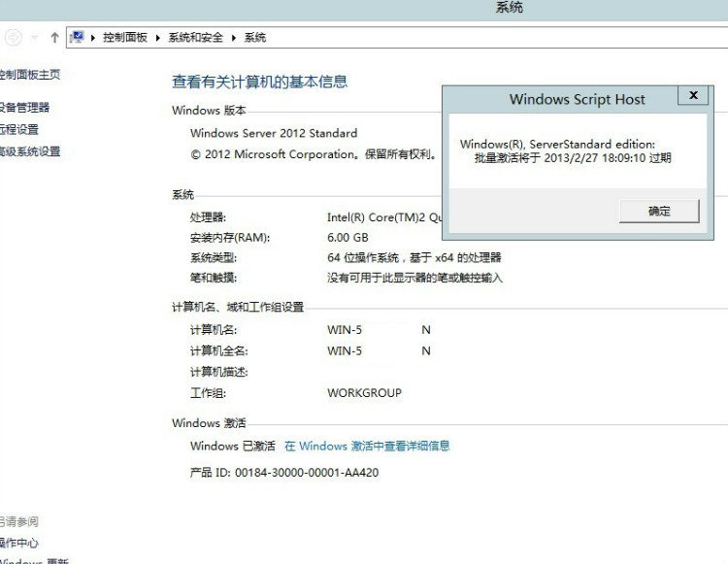The width and height of the screenshot is (728, 564).
Task: Expand arrow before 系统和安全 in breadcrumb
Action: [158, 38]
